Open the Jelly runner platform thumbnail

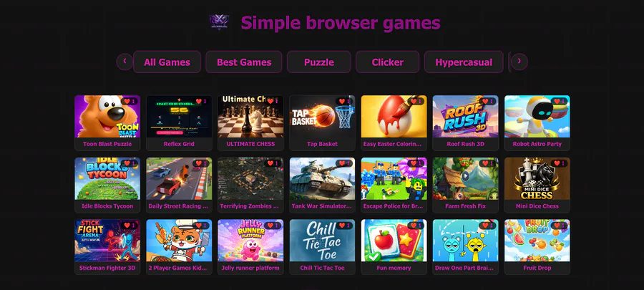(250, 241)
